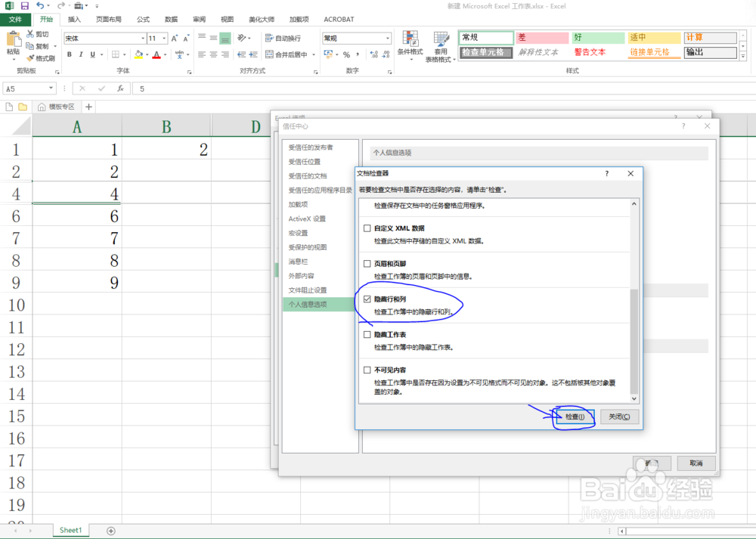Open Conditional Formatting (条件格式)

(x=411, y=45)
